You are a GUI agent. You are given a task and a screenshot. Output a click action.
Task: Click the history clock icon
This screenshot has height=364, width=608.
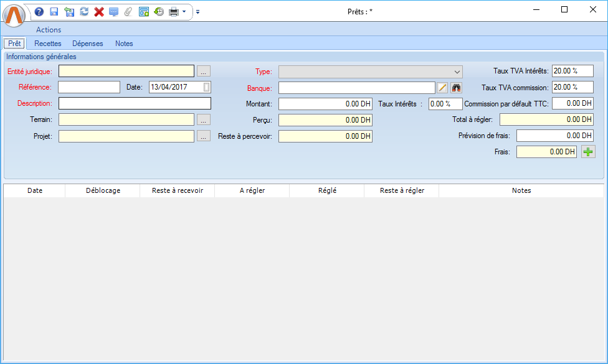(x=159, y=11)
